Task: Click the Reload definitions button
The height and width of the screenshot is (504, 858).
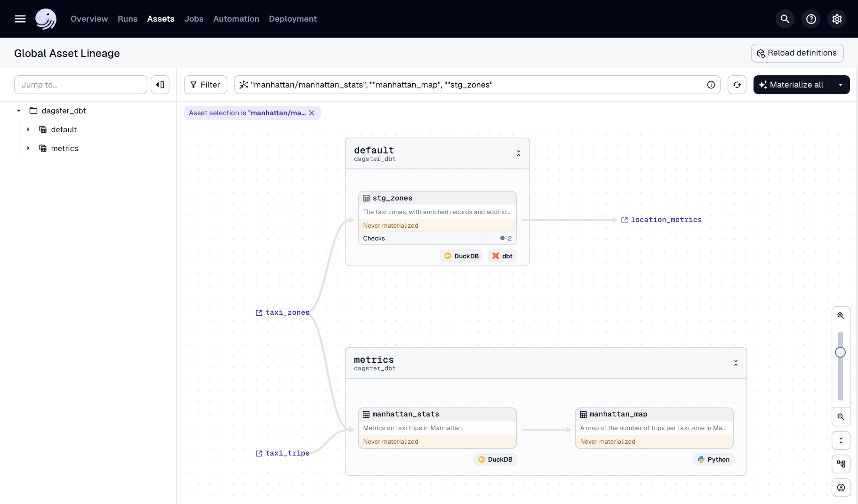Action: pyautogui.click(x=797, y=53)
